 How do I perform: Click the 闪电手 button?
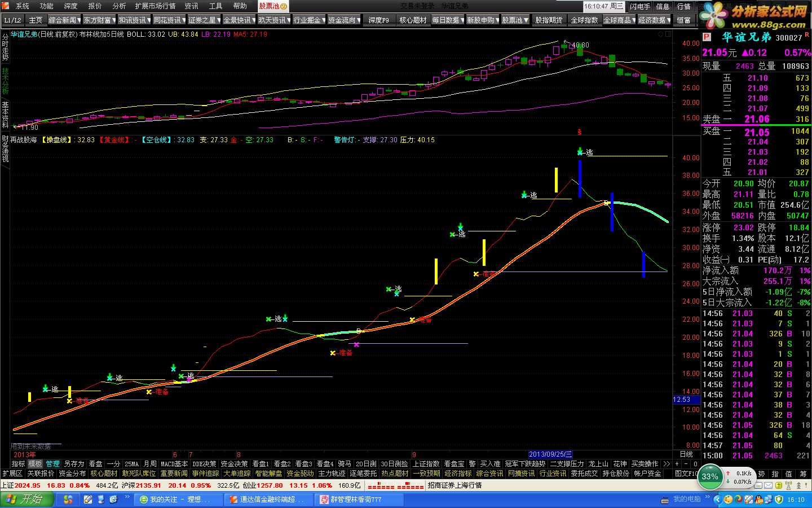pos(640,6)
